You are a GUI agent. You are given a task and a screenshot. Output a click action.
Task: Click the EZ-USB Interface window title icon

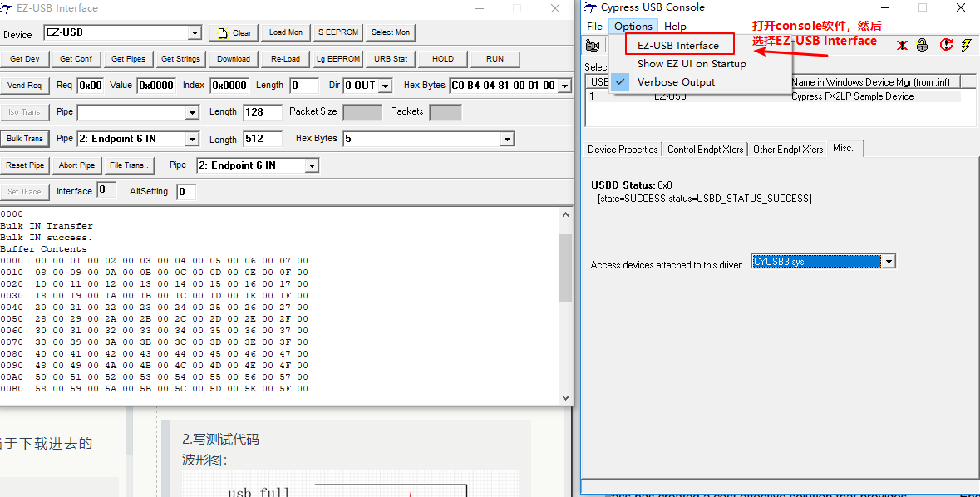[7, 8]
